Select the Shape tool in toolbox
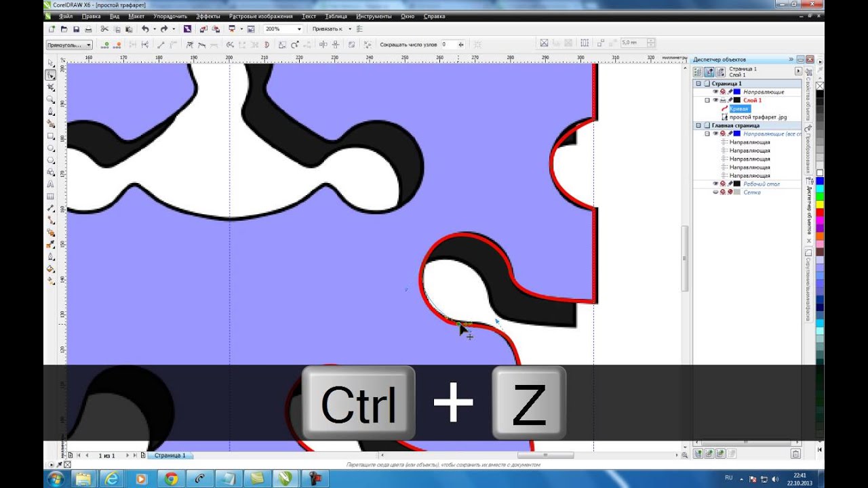This screenshot has width=868, height=488. click(51, 75)
